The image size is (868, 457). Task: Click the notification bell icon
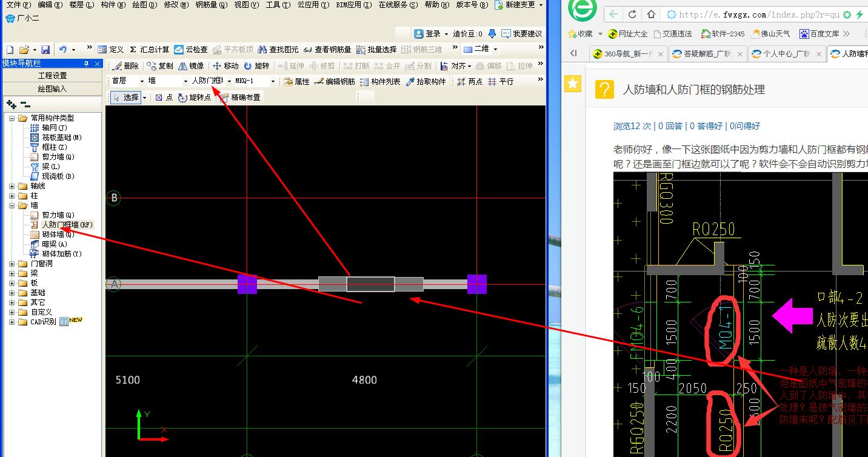[492, 34]
